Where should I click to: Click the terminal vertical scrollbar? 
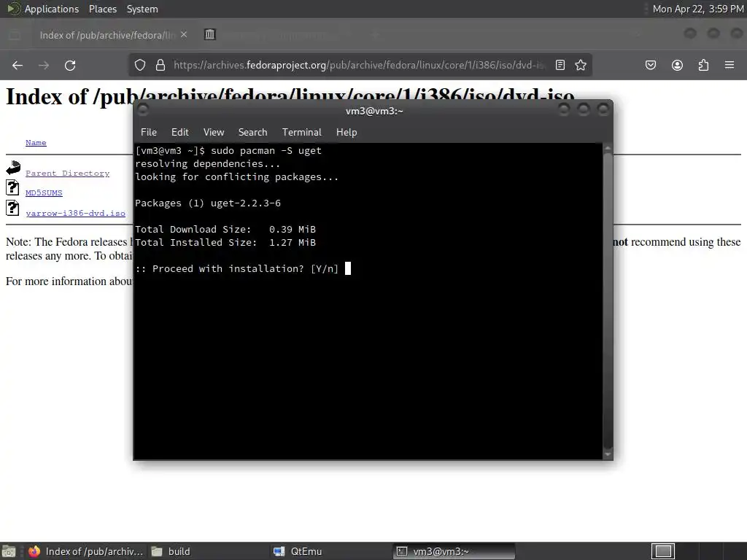click(x=608, y=301)
